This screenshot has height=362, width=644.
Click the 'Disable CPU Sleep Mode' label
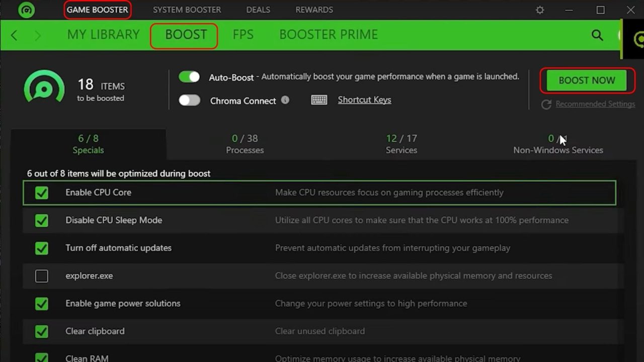pos(114,220)
